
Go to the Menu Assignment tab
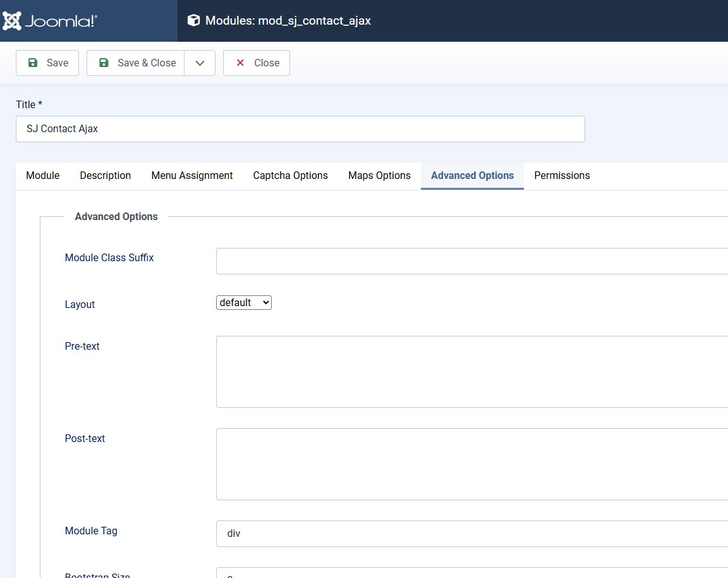(192, 176)
